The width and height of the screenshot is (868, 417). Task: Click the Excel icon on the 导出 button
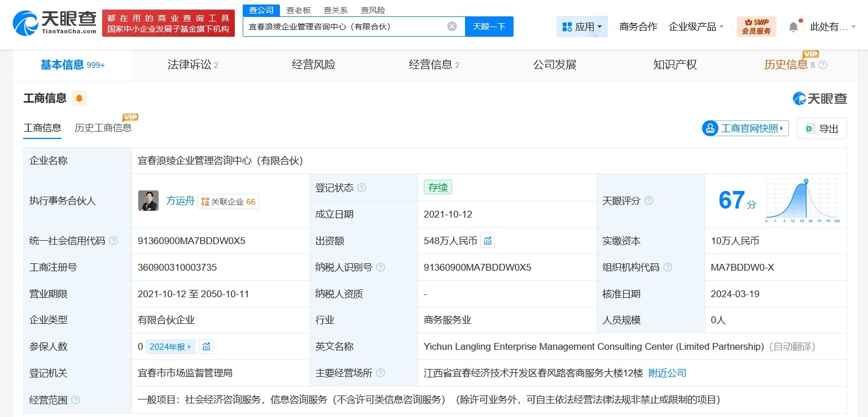[x=812, y=128]
